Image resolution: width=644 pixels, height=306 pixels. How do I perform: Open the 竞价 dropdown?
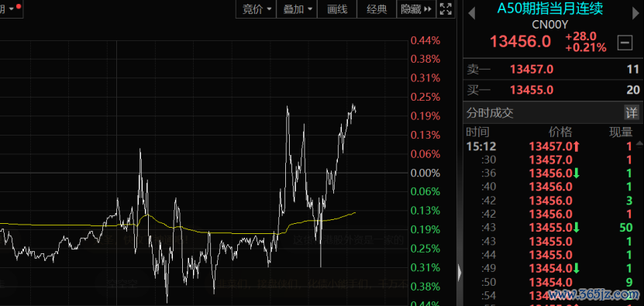point(256,9)
